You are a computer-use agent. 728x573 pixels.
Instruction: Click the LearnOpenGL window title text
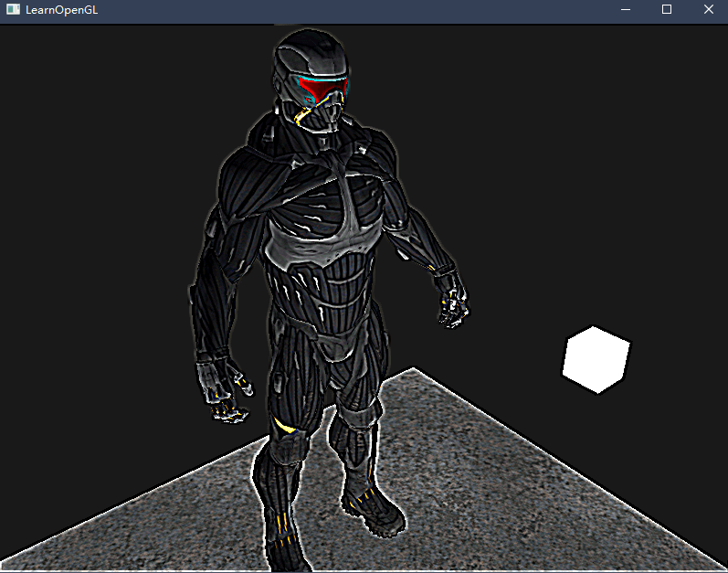click(62, 10)
